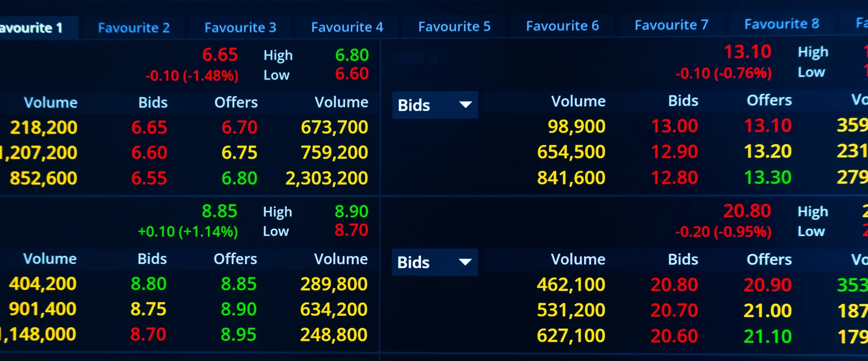868x361 pixels.
Task: Click the 6.65 best bid price
Action: (149, 127)
